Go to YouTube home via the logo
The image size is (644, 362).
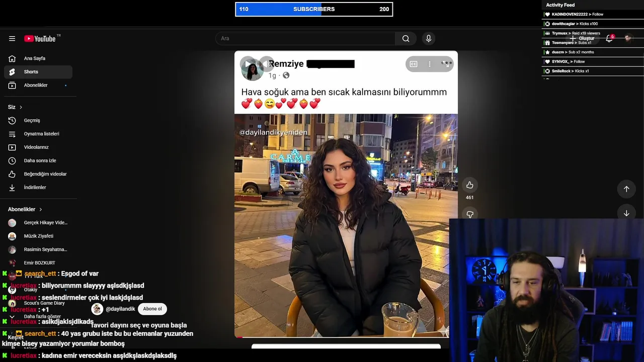[x=40, y=39]
